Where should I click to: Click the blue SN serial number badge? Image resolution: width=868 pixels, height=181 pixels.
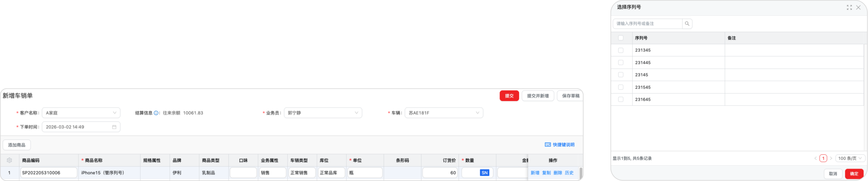485,173
